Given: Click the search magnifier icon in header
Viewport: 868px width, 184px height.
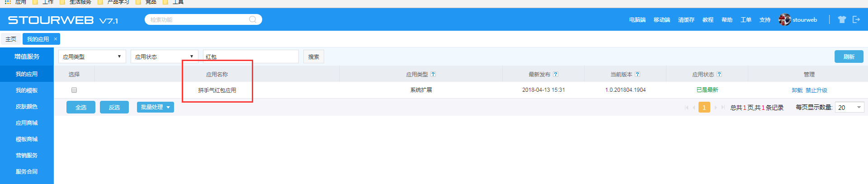Looking at the screenshot, I should (253, 19).
